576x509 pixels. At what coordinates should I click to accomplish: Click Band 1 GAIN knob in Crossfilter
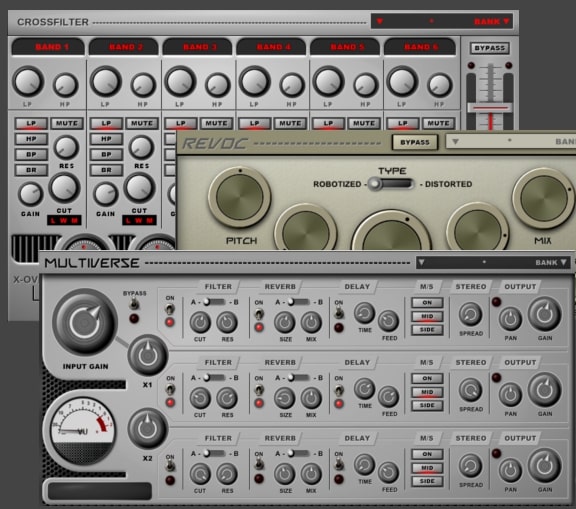[x=30, y=194]
